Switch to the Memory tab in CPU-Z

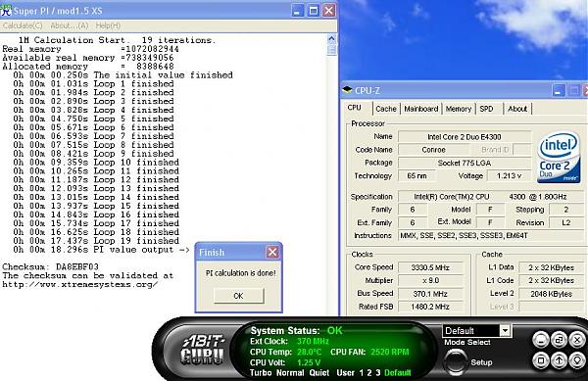tap(459, 109)
